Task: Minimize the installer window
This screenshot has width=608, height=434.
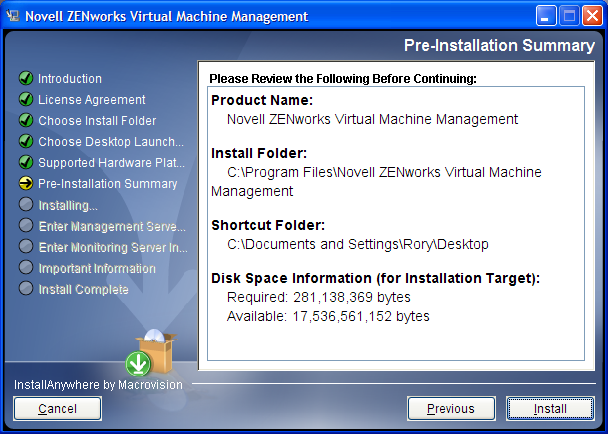Action: click(x=544, y=16)
